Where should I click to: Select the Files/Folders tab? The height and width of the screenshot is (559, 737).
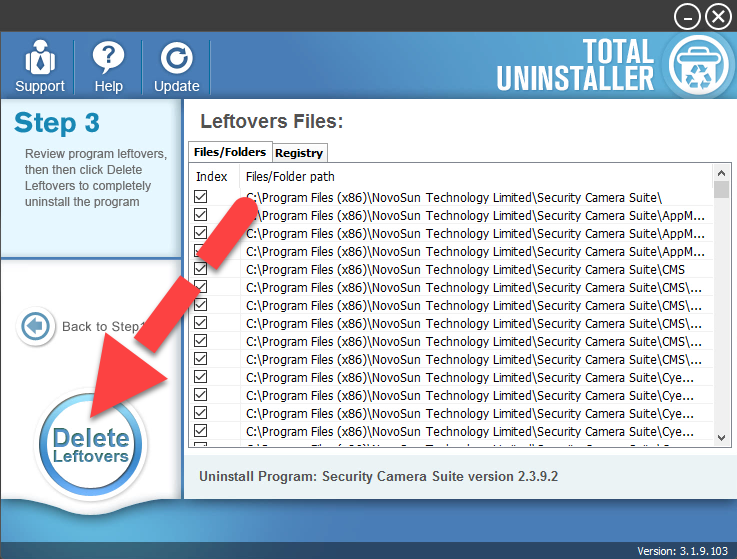(x=230, y=152)
